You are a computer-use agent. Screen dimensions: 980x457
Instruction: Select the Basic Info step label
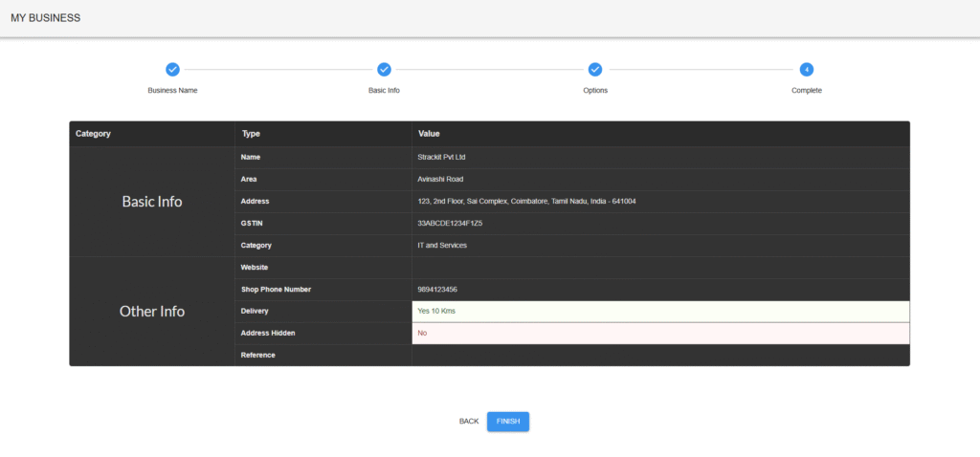(384, 90)
